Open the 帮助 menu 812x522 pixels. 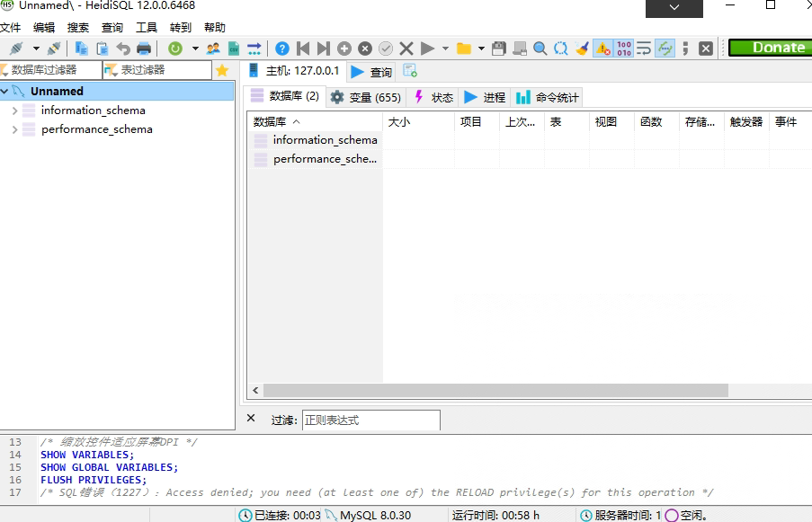[x=215, y=28]
